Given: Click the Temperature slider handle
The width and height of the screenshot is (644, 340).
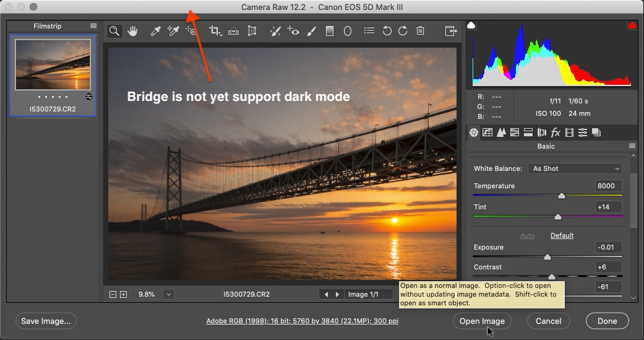Looking at the screenshot, I should click(562, 196).
